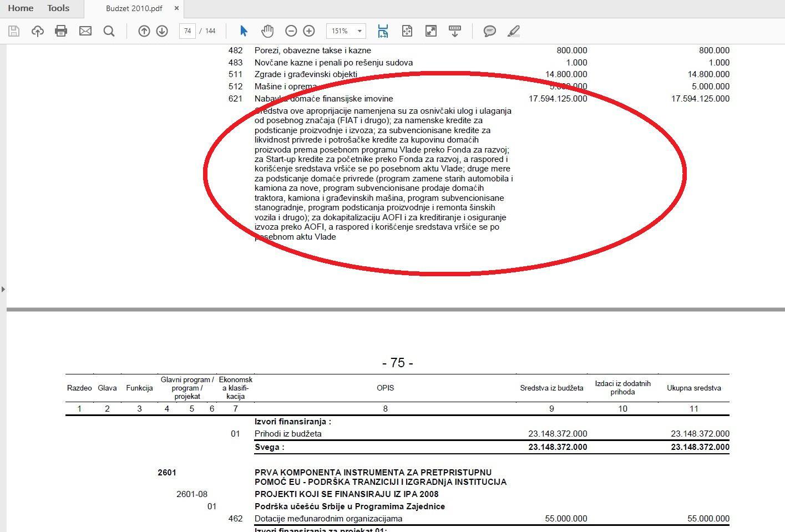Viewport: 785px width, 532px height.
Task: Click project code 2601-08
Action: (x=192, y=494)
